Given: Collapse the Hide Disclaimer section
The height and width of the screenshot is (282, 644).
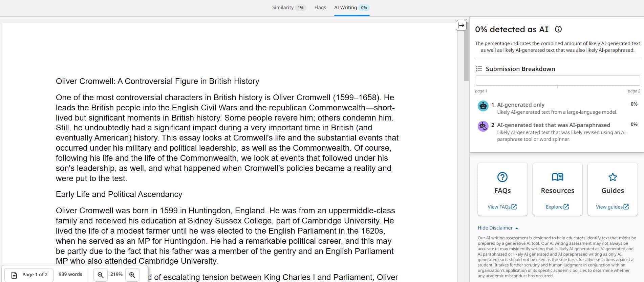Looking at the screenshot, I should (x=498, y=228).
